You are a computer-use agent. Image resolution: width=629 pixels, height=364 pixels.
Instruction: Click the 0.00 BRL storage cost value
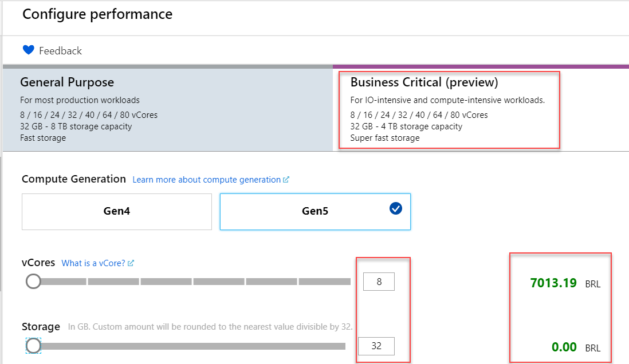tap(564, 347)
